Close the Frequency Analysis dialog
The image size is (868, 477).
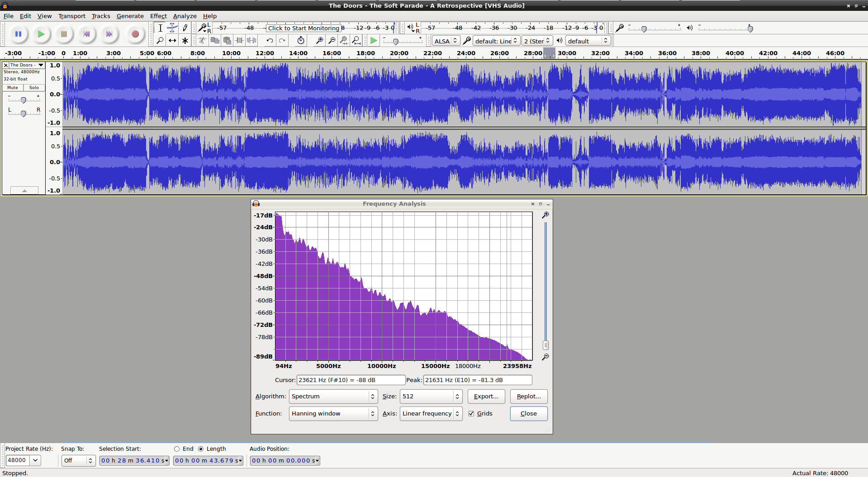(x=529, y=414)
